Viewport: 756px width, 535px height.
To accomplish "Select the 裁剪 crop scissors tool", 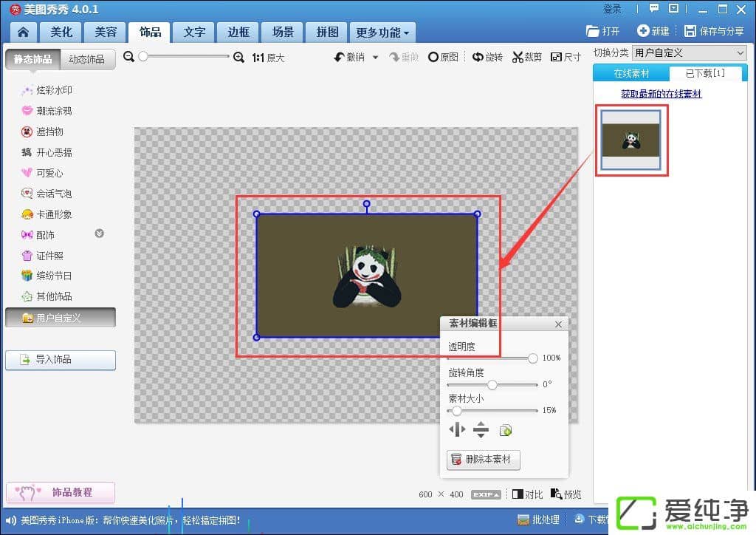I will (527, 57).
